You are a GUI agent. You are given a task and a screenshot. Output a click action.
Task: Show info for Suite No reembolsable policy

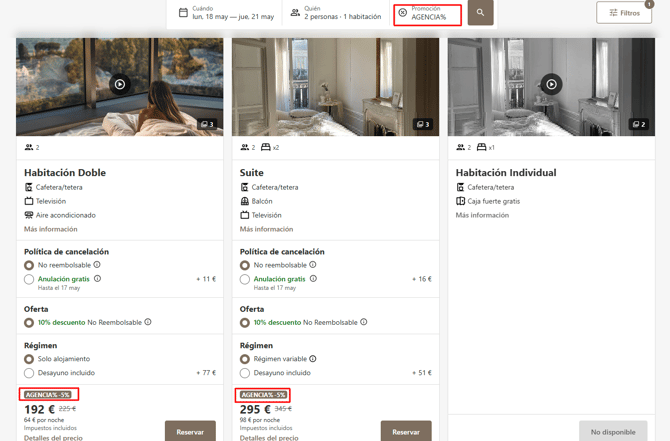coord(313,265)
